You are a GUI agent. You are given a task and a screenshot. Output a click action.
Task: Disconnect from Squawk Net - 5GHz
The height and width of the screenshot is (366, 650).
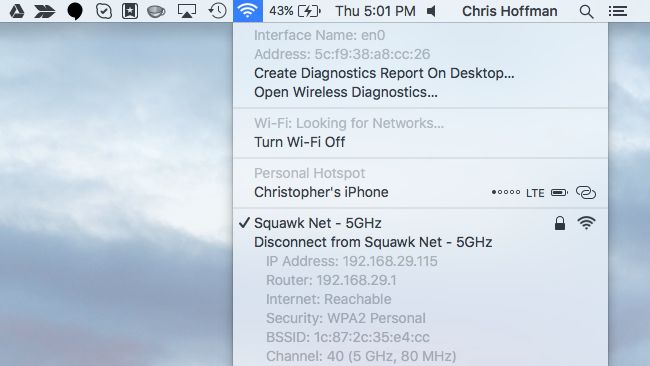[x=420, y=242]
